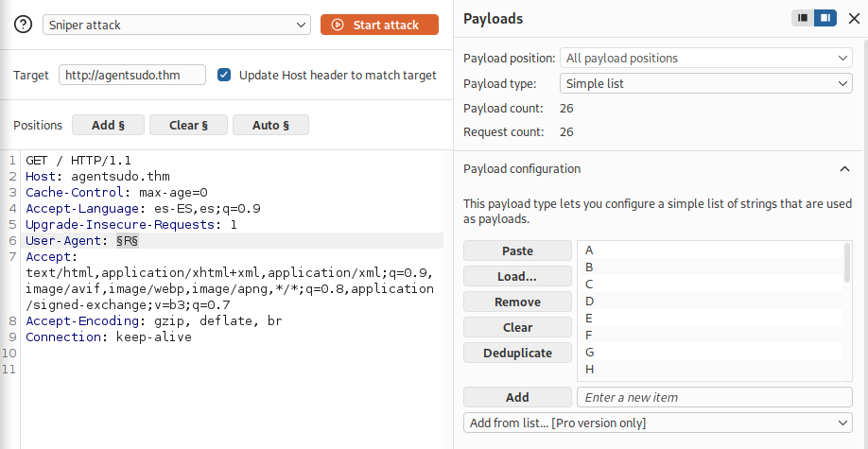Image resolution: width=868 pixels, height=449 pixels.
Task: Click the Payloads panel right-edge scrollbar
Action: (865, 244)
